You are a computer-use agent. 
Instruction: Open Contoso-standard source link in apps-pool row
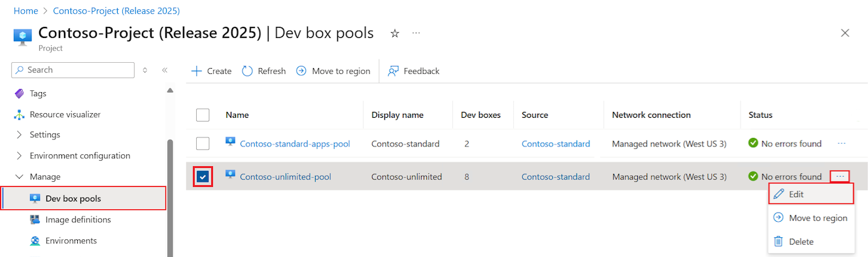[556, 143]
